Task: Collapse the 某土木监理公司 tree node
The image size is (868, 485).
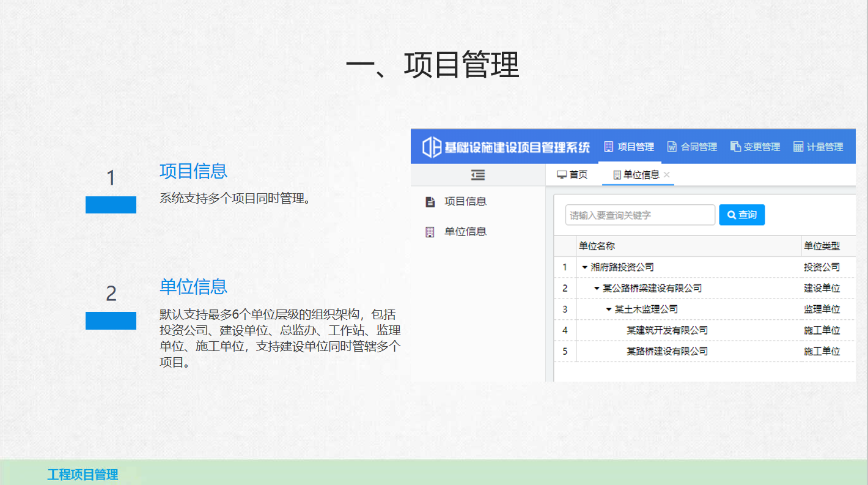Action: tap(609, 309)
